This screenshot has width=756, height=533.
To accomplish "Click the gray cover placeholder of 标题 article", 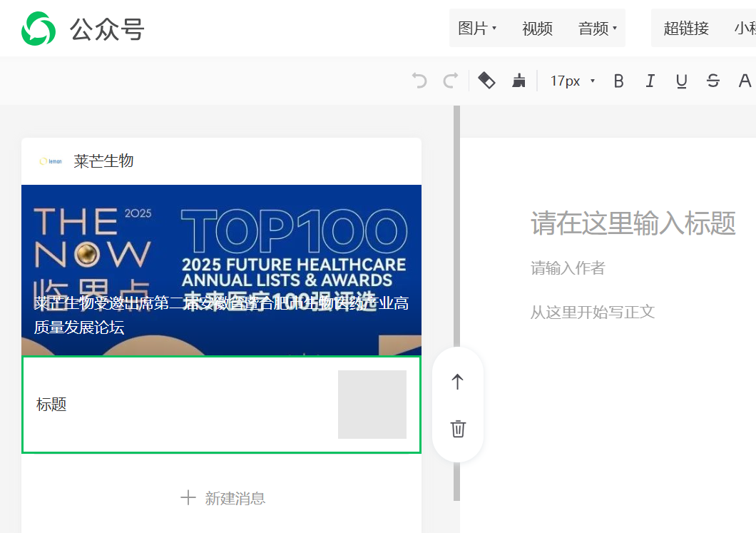I will [372, 405].
